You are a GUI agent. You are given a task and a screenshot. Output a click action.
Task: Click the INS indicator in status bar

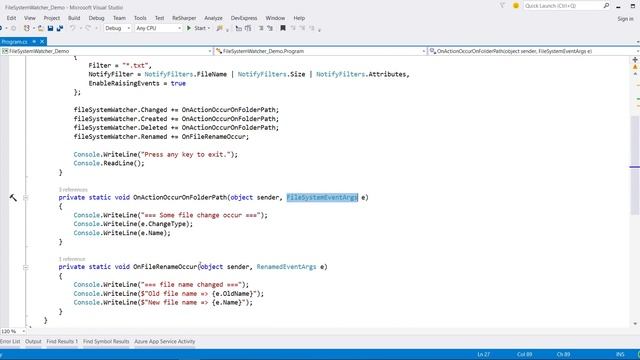[620, 354]
